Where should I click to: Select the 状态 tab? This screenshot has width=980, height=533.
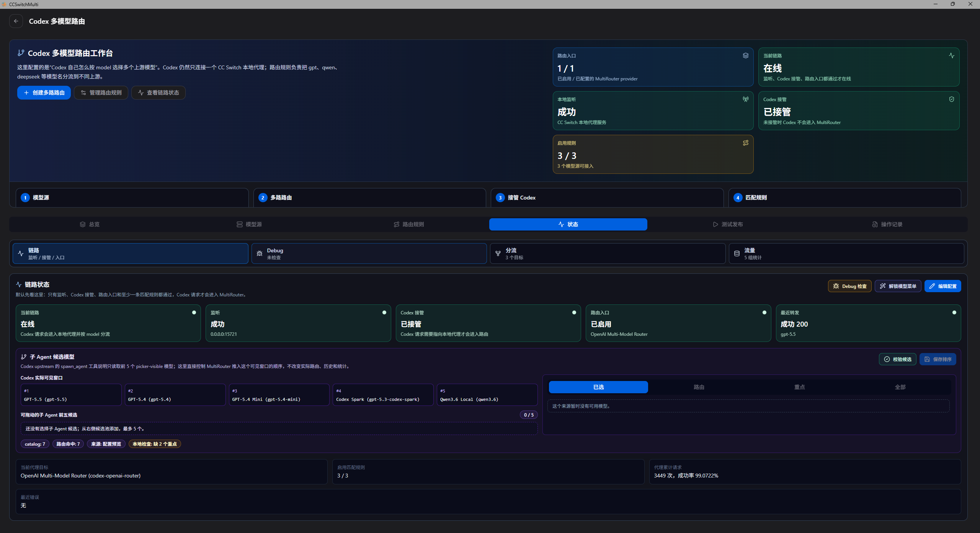[568, 224]
